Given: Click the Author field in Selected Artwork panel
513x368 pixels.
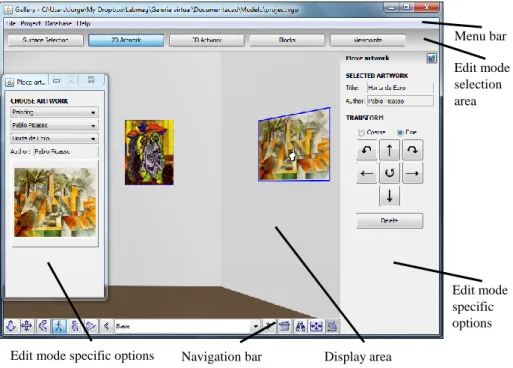Looking at the screenshot, I should click(400, 101).
